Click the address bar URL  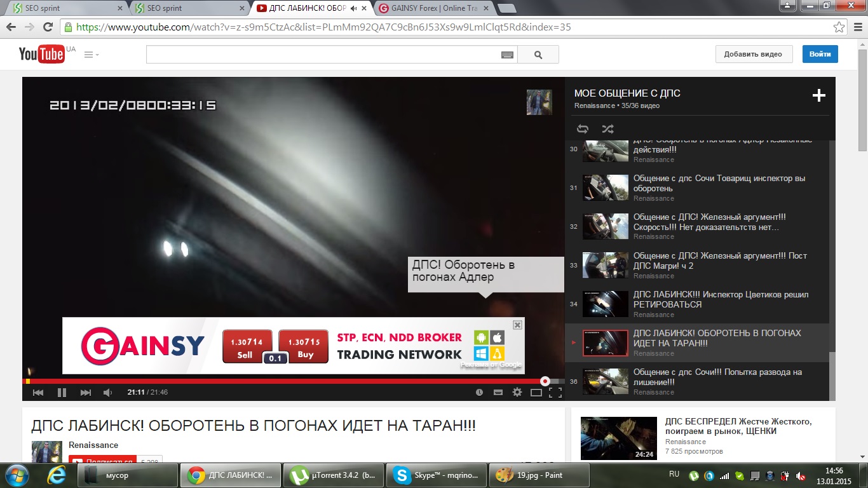[x=323, y=27]
